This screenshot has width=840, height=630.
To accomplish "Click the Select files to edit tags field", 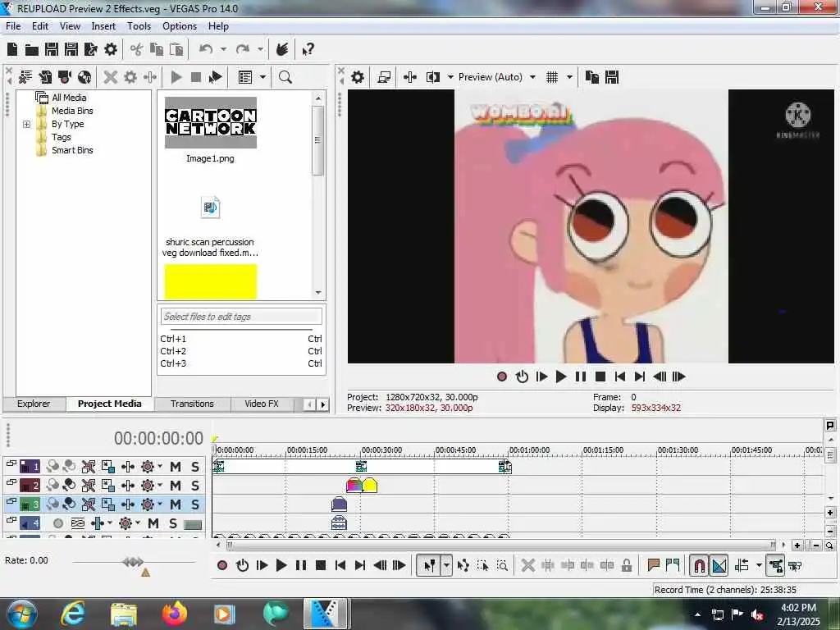I will [x=241, y=317].
